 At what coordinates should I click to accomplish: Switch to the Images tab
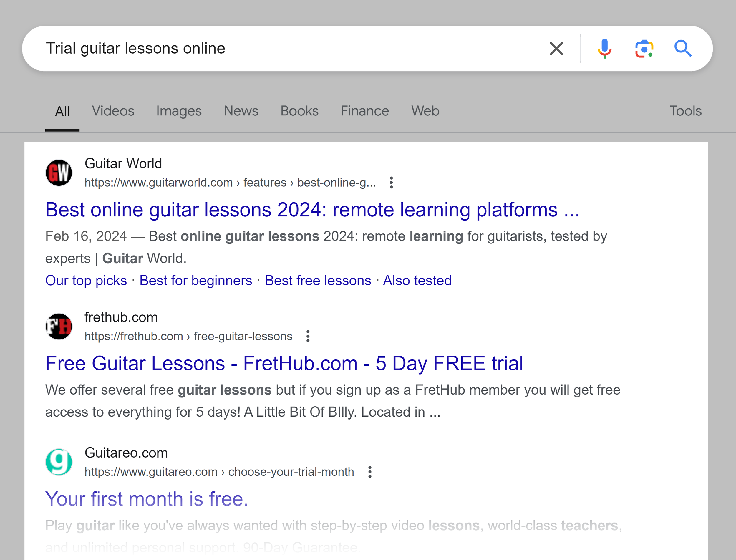[179, 111]
